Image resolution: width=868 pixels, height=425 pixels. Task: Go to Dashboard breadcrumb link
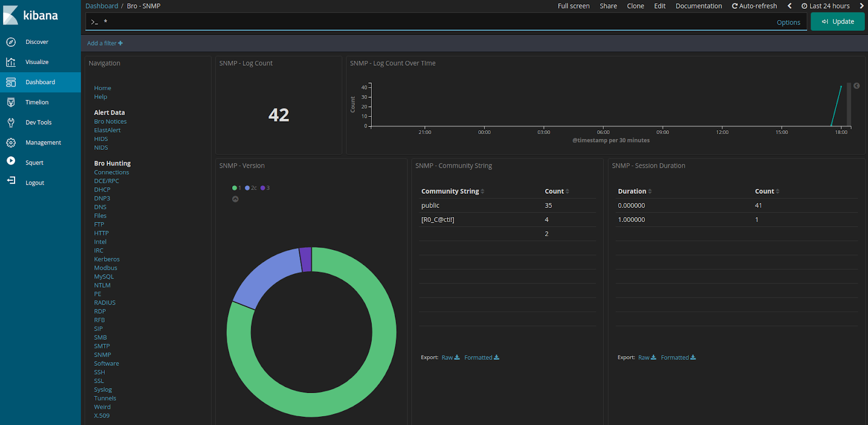(x=101, y=6)
